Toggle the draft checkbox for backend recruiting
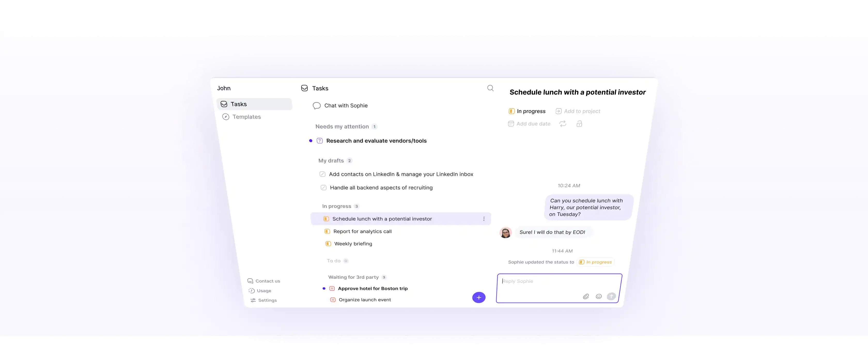Viewport: 868px width, 361px height. (x=323, y=187)
